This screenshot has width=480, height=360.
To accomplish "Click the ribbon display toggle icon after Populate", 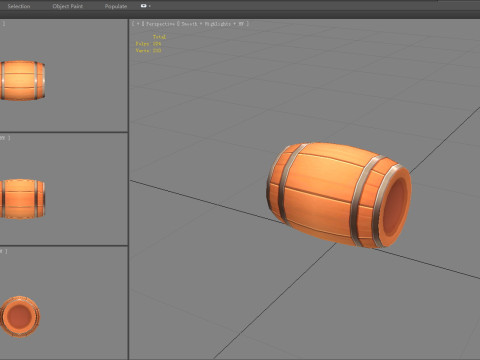I will (x=143, y=6).
